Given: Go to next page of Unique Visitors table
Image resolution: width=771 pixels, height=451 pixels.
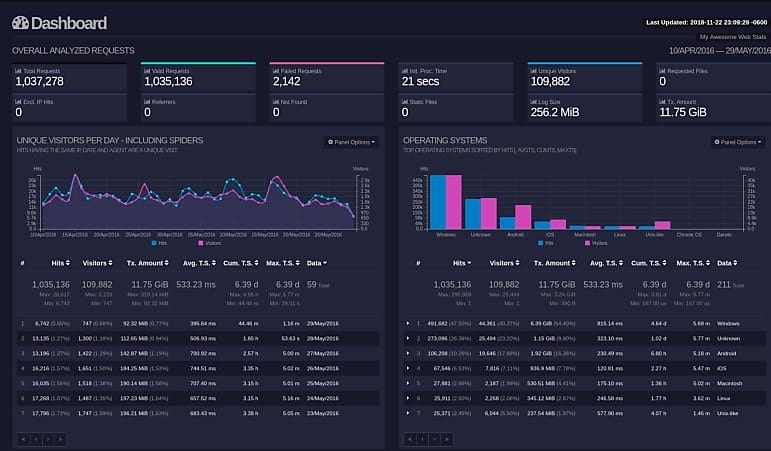Looking at the screenshot, I should 48,439.
